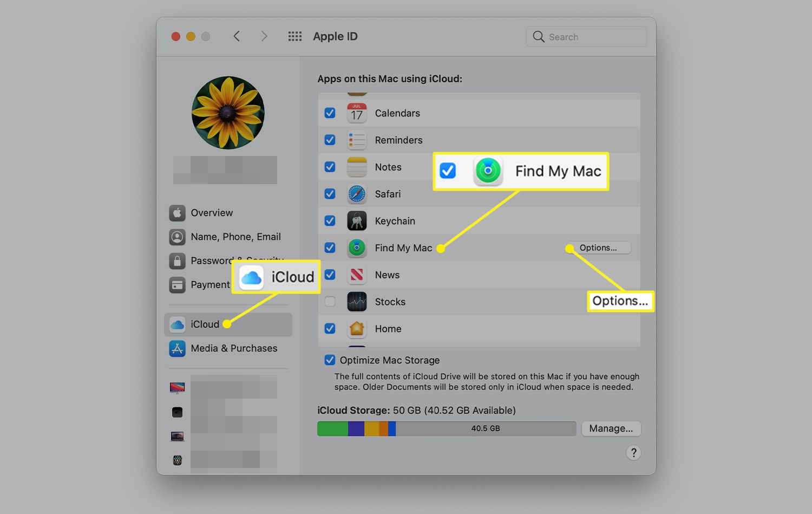Screen dimensions: 812x514
Task: Click the Calendars app icon
Action: tap(357, 113)
